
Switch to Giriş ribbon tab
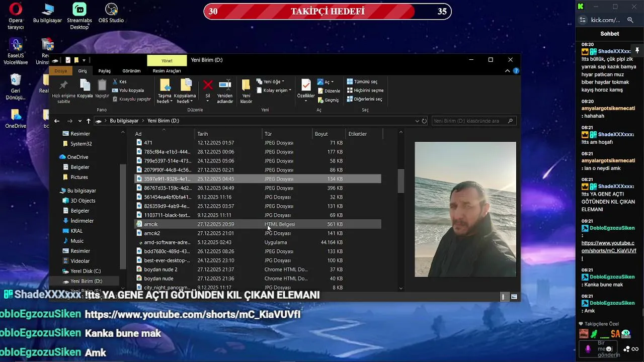coord(83,71)
